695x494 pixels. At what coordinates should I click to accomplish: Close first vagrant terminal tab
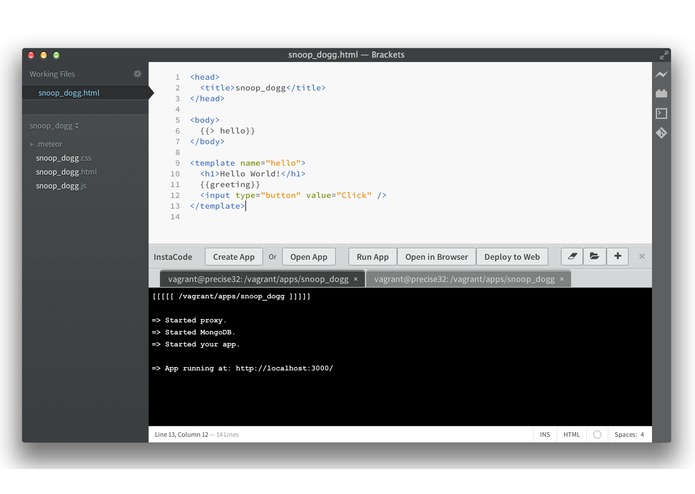pyautogui.click(x=355, y=279)
